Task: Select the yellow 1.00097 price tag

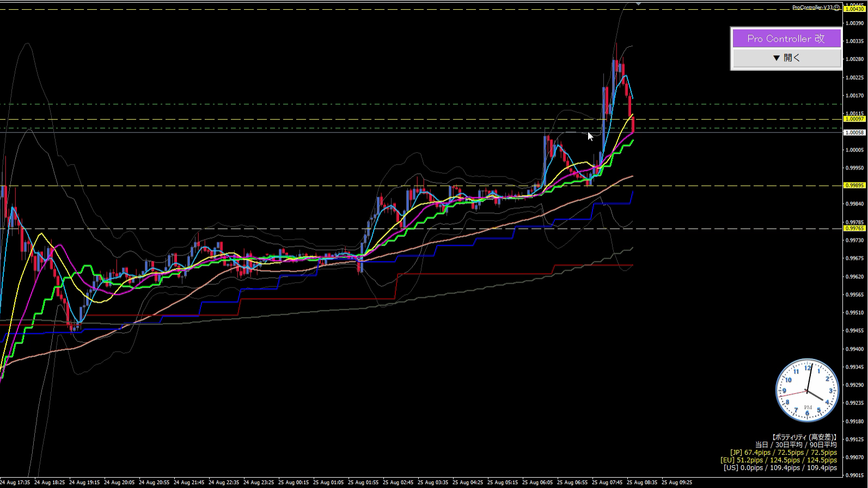Action: 854,119
